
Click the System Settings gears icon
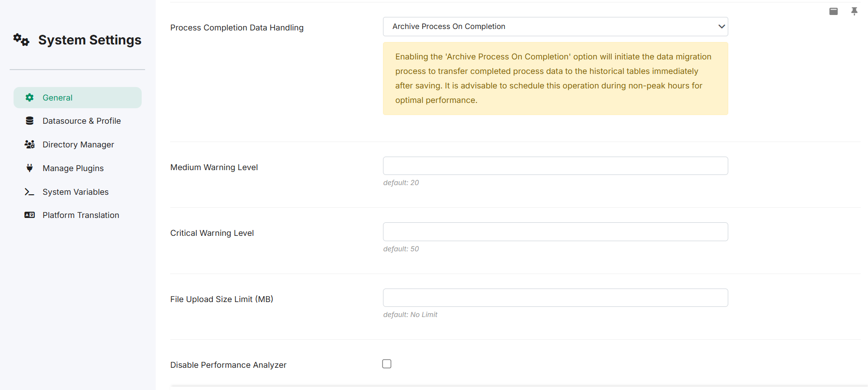[x=21, y=40]
